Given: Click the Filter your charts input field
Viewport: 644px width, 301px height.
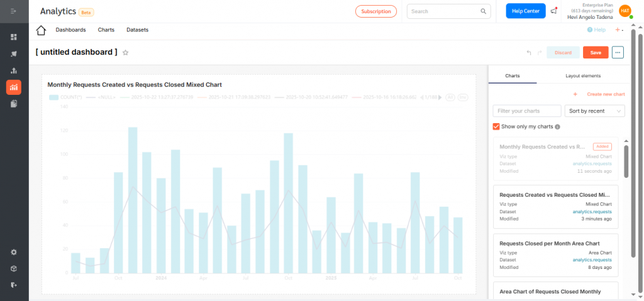Looking at the screenshot, I should 526,111.
